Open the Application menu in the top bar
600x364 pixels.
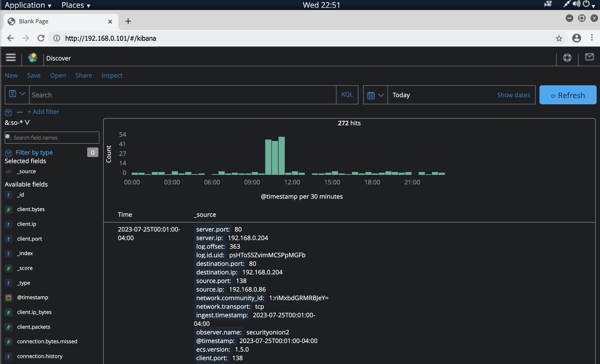pos(25,5)
